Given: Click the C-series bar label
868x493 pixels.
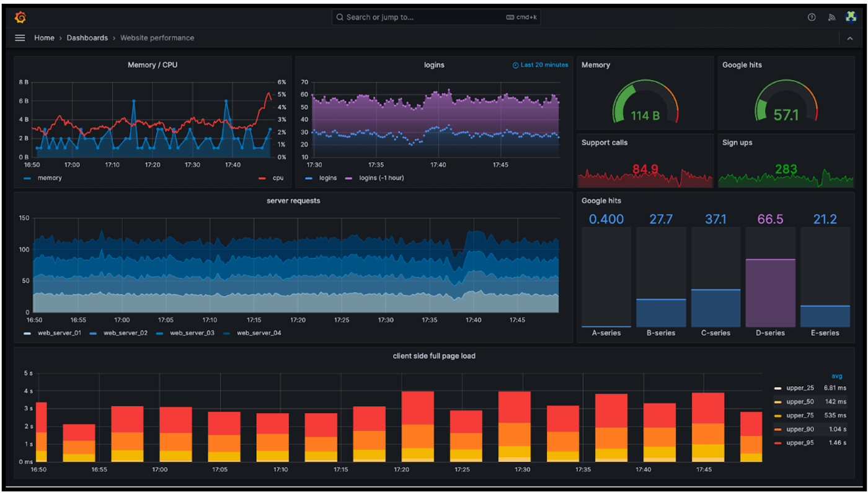Looking at the screenshot, I should [x=715, y=333].
